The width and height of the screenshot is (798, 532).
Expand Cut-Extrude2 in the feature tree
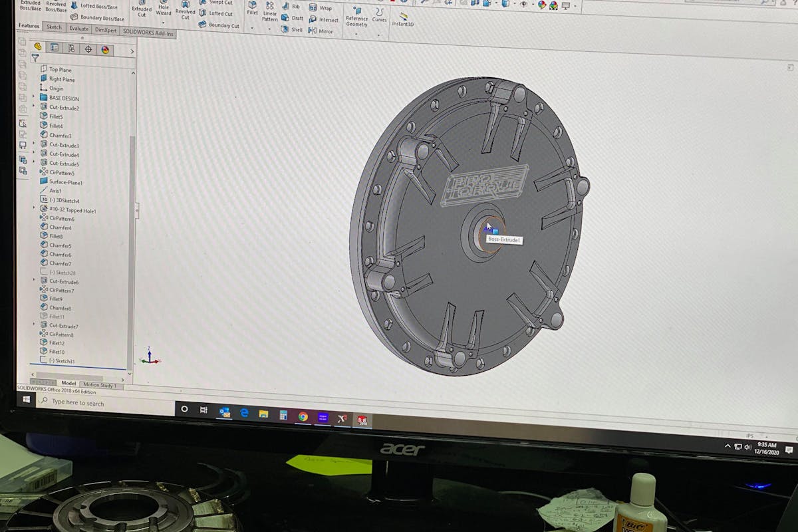click(x=33, y=106)
